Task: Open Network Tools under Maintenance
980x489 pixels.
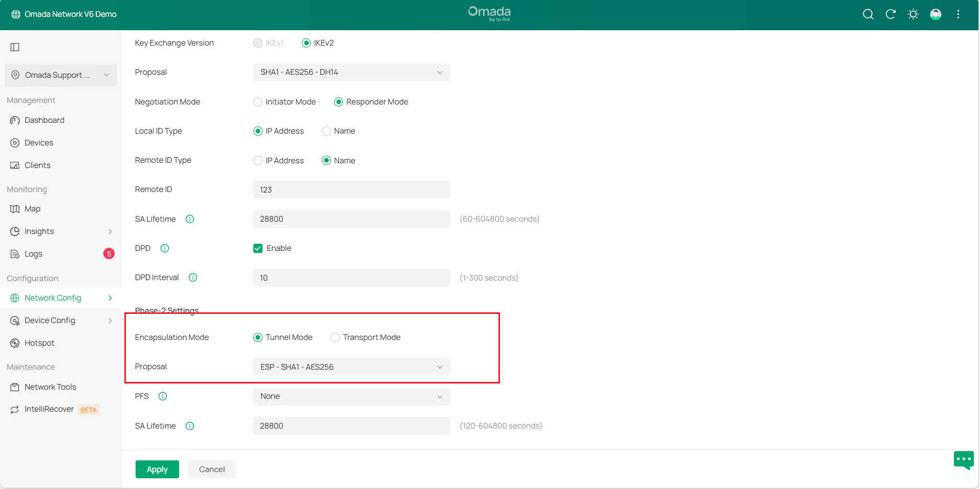Action: click(x=50, y=387)
